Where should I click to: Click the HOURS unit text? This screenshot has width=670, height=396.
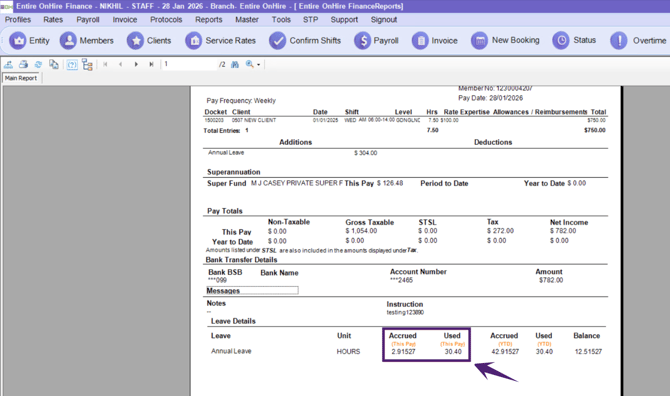[348, 352]
